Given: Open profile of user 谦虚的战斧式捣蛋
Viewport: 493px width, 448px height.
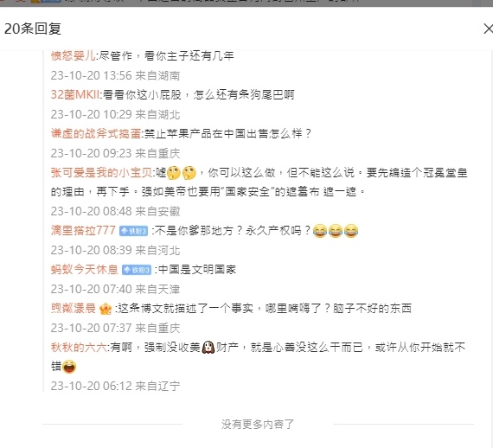Looking at the screenshot, I should pyautogui.click(x=96, y=133).
